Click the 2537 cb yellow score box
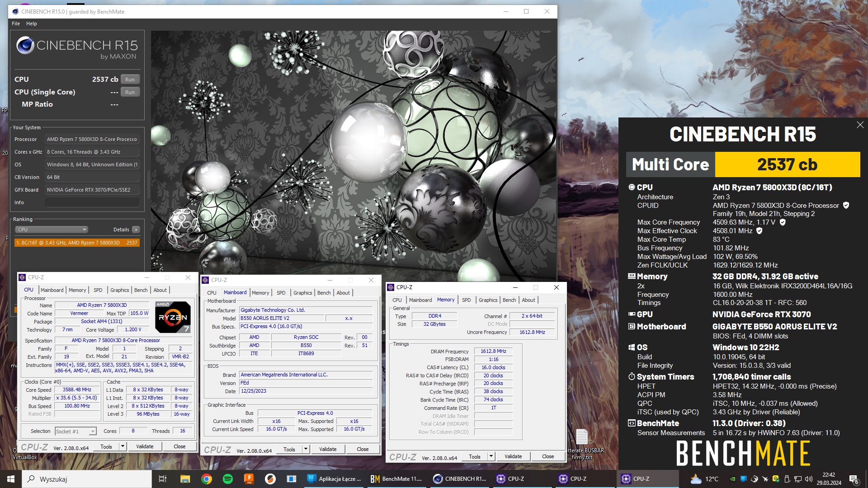This screenshot has width=868, height=488. coord(787,164)
